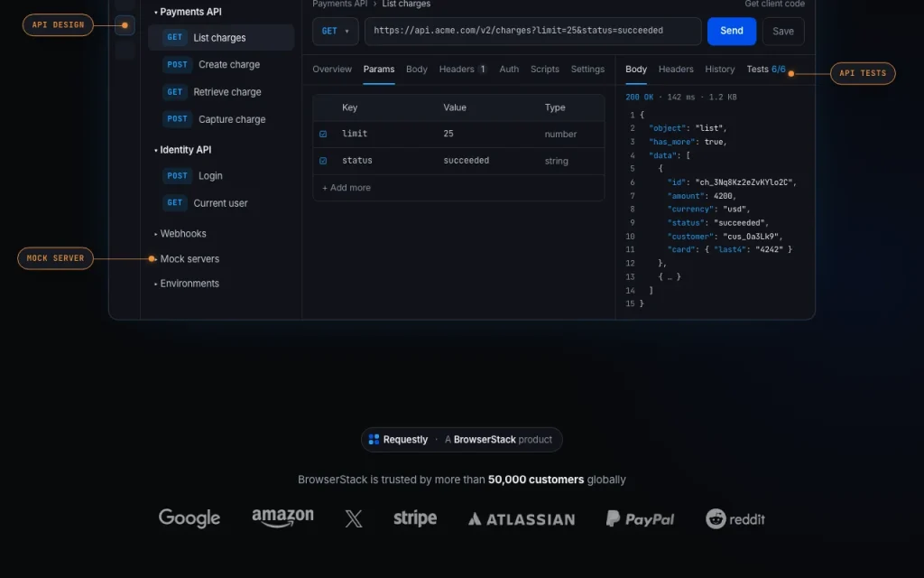Click the Reddit logo

click(735, 519)
